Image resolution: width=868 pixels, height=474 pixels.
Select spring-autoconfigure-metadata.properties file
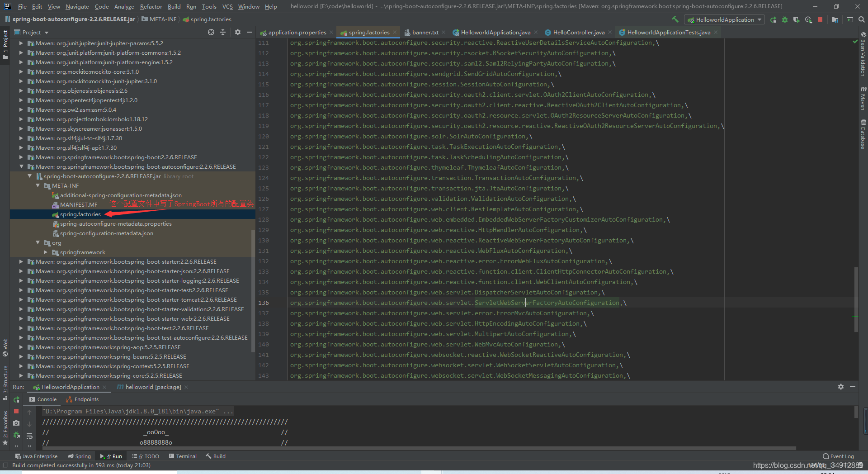pyautogui.click(x=116, y=224)
